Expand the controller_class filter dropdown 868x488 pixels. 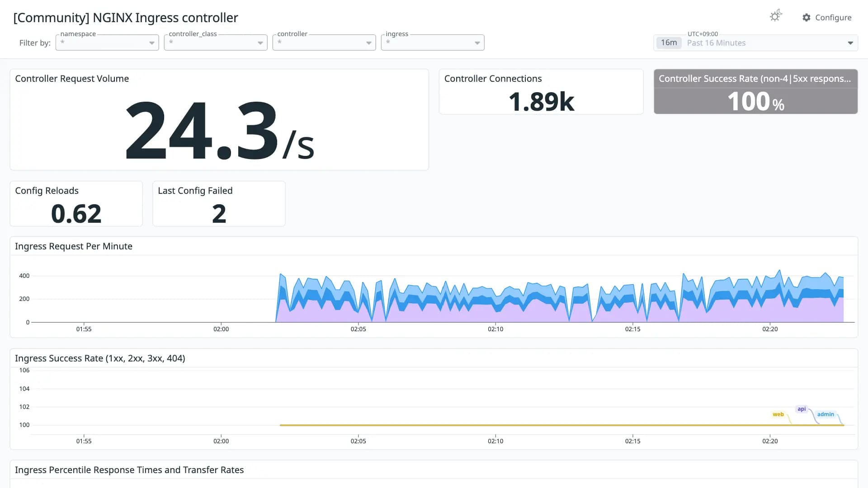pyautogui.click(x=260, y=43)
